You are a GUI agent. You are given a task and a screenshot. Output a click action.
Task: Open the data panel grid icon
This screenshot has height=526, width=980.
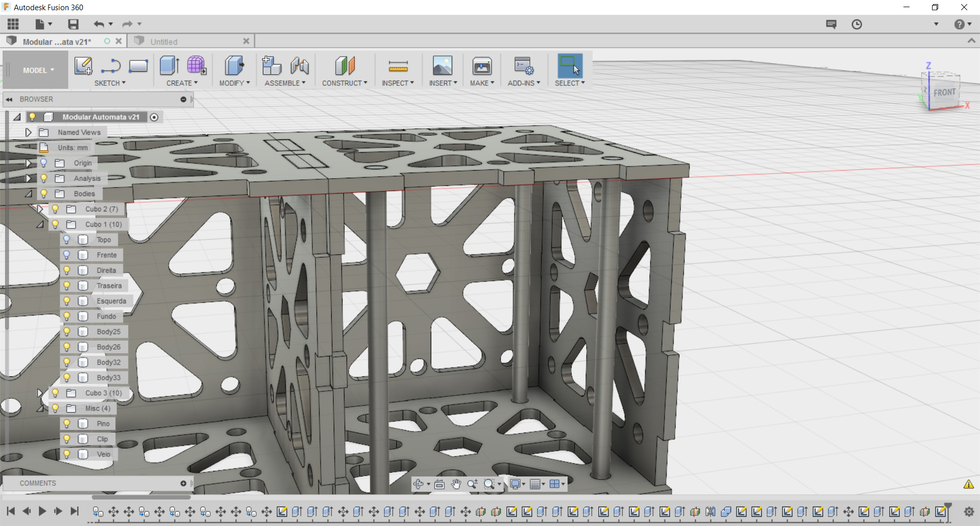click(x=13, y=24)
